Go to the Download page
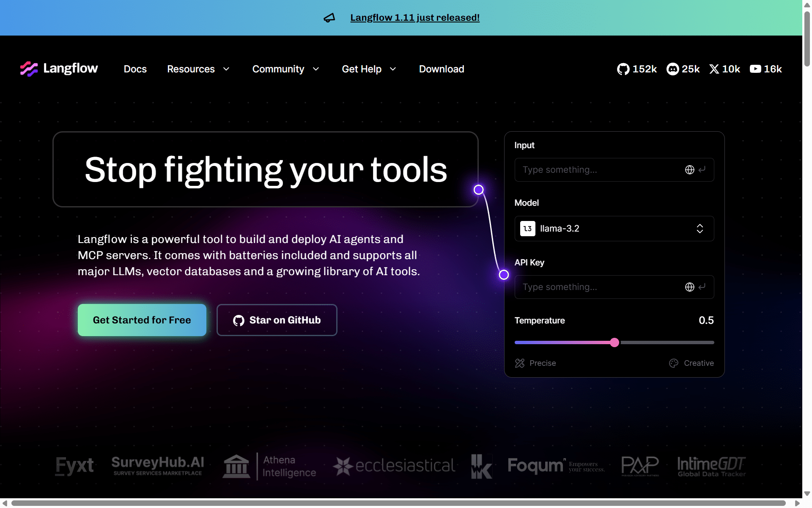The image size is (812, 508). [442, 69]
